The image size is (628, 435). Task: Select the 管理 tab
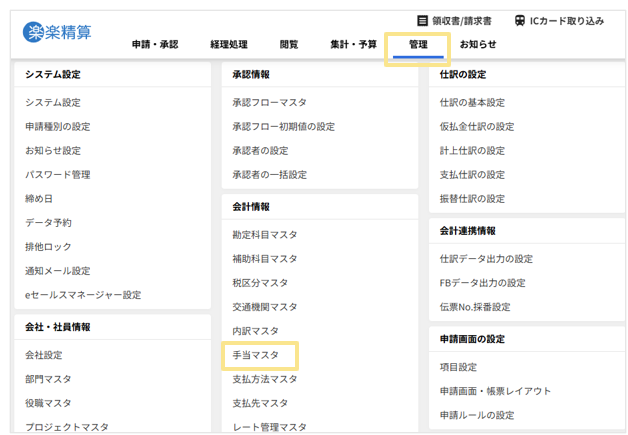(418, 45)
